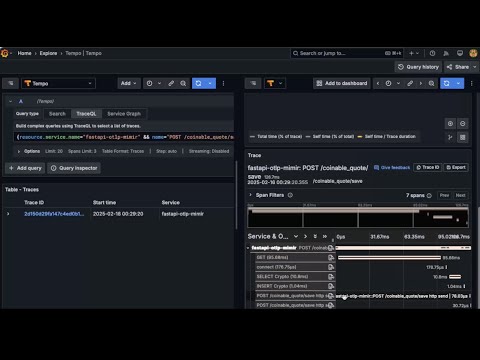Select the Search query type
This screenshot has width=480, height=360.
click(x=57, y=114)
